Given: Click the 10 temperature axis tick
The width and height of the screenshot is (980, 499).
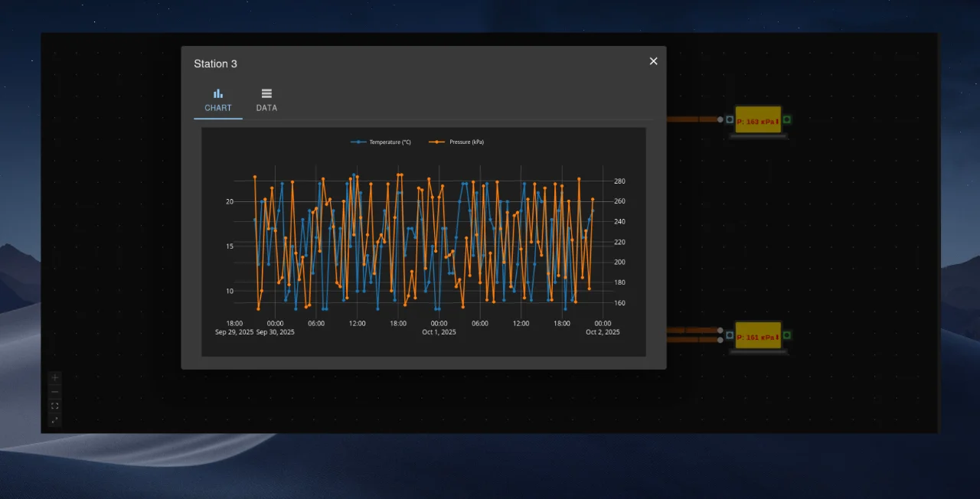Looking at the screenshot, I should click(229, 292).
